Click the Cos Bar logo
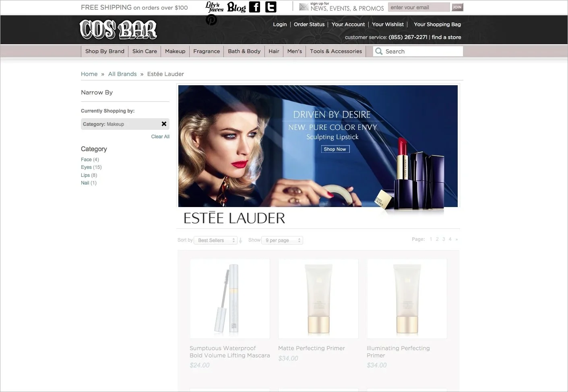The width and height of the screenshot is (568, 392). click(x=118, y=29)
